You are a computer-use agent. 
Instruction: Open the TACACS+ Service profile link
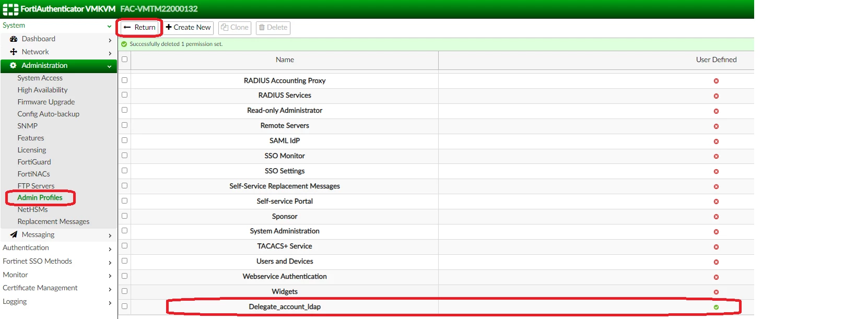[285, 246]
